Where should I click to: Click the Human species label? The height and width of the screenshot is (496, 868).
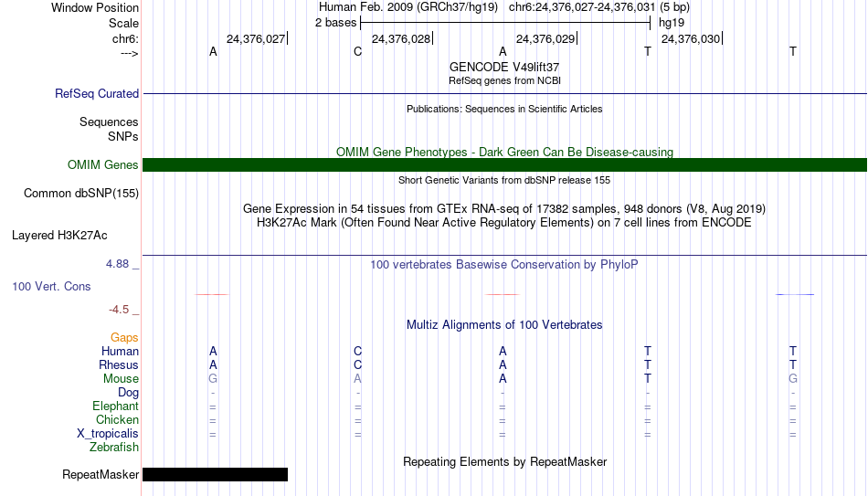pos(120,352)
